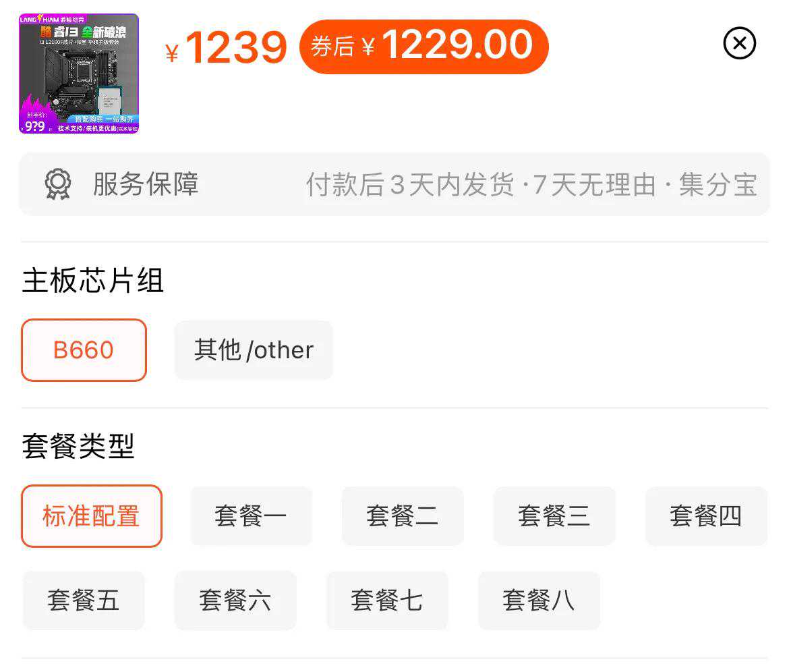Pick 套餐四 from package types
Image resolution: width=789 pixels, height=672 pixels.
coord(706,516)
